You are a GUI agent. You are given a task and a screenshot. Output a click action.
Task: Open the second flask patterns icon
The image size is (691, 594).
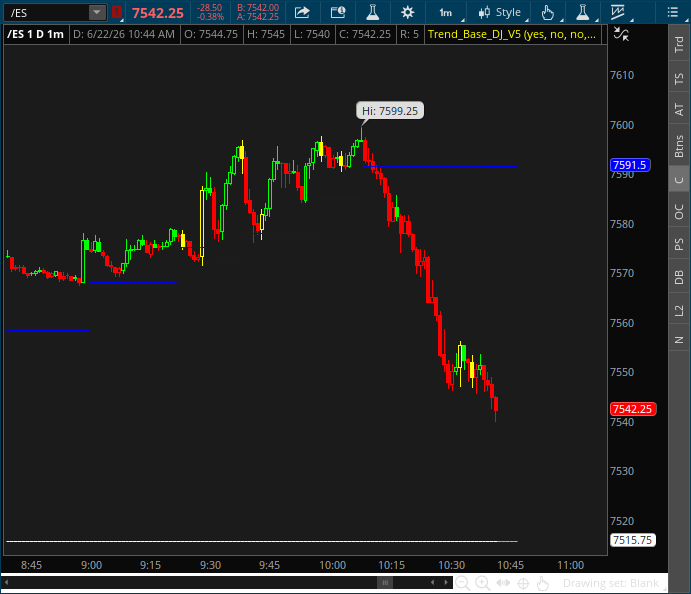coord(583,13)
